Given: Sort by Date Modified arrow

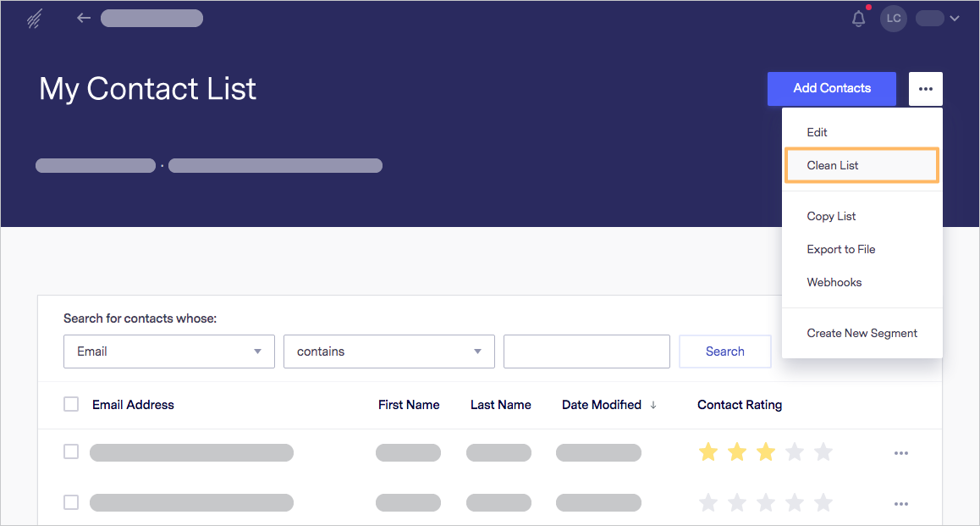Looking at the screenshot, I should click(x=653, y=405).
